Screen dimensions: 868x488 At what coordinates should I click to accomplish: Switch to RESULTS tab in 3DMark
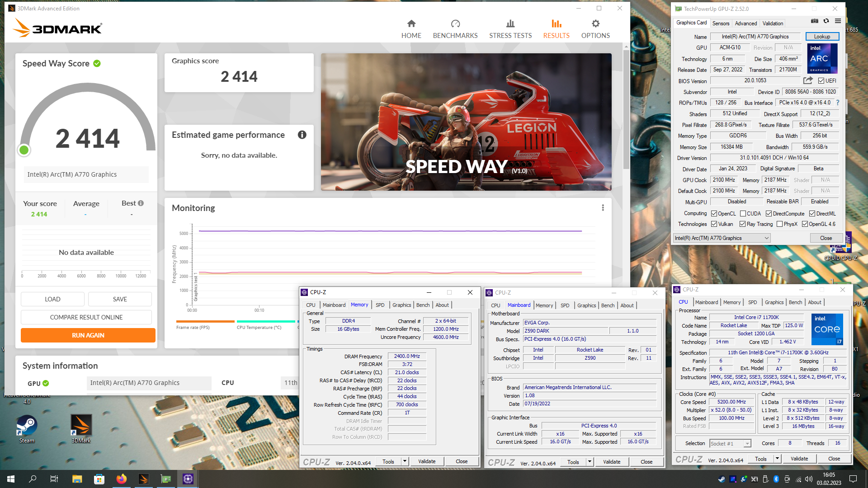(556, 29)
